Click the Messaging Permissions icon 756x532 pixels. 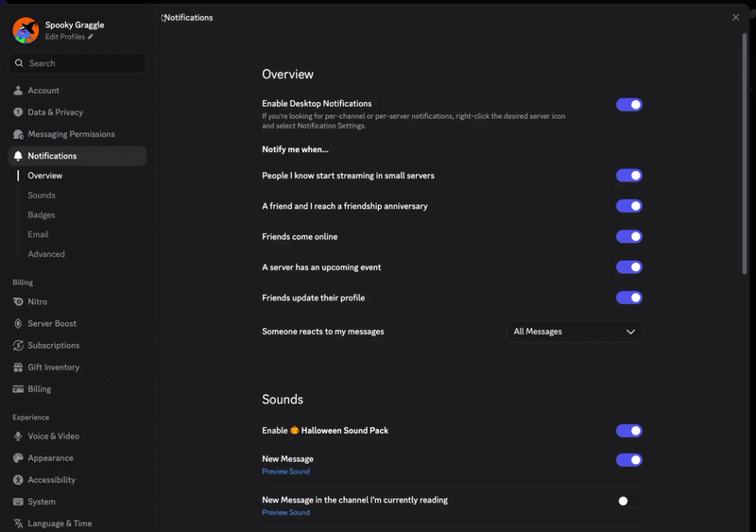[x=18, y=134]
